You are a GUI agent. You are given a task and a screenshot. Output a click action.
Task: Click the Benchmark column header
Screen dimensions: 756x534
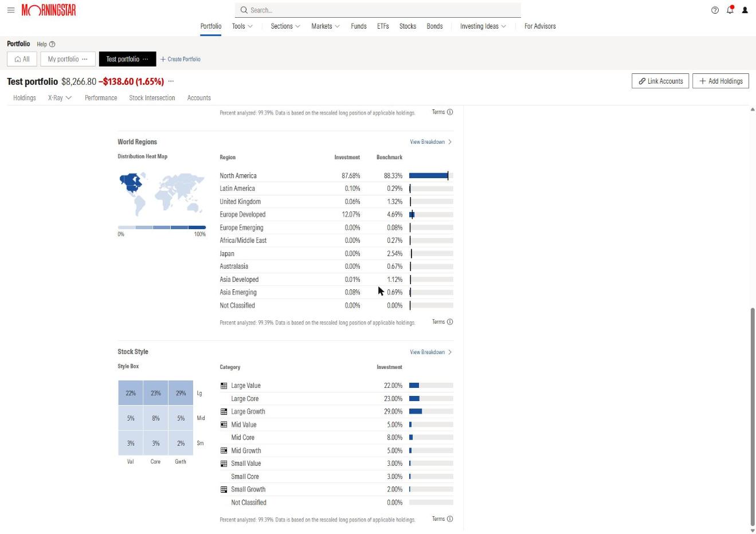[x=389, y=157]
